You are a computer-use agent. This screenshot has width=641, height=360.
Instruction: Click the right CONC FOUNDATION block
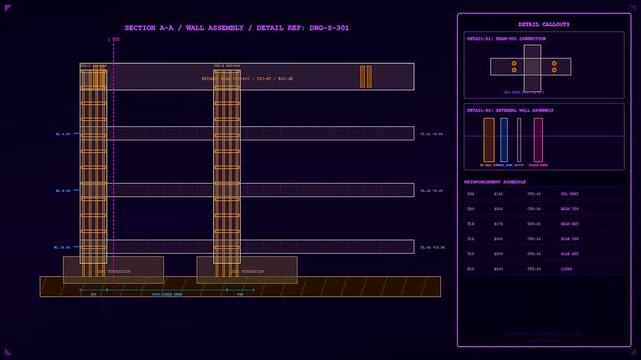tap(247, 270)
